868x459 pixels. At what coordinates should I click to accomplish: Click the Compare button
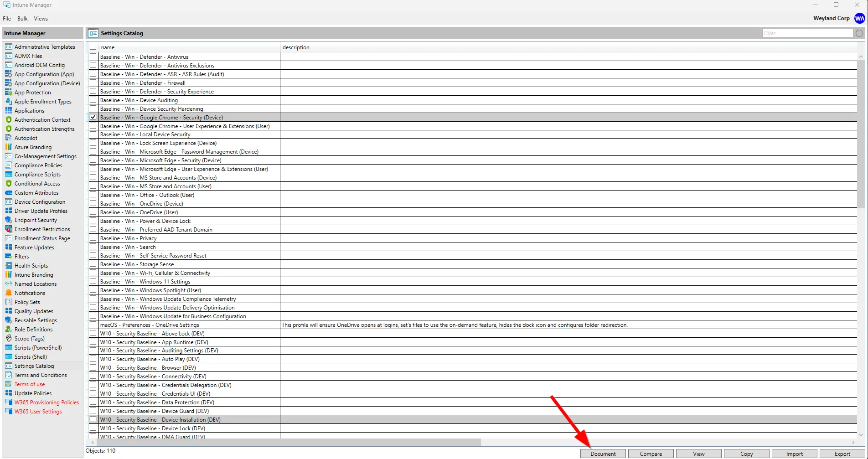[x=651, y=454]
